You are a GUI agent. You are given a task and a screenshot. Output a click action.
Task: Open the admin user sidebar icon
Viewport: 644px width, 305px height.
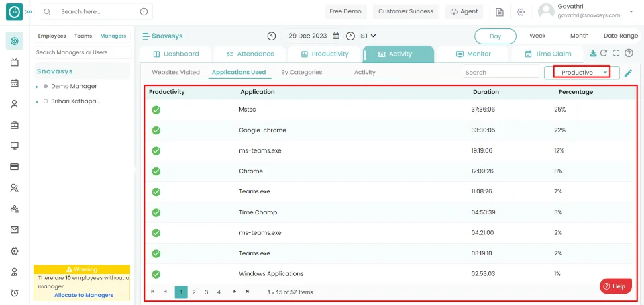pyautogui.click(x=14, y=272)
